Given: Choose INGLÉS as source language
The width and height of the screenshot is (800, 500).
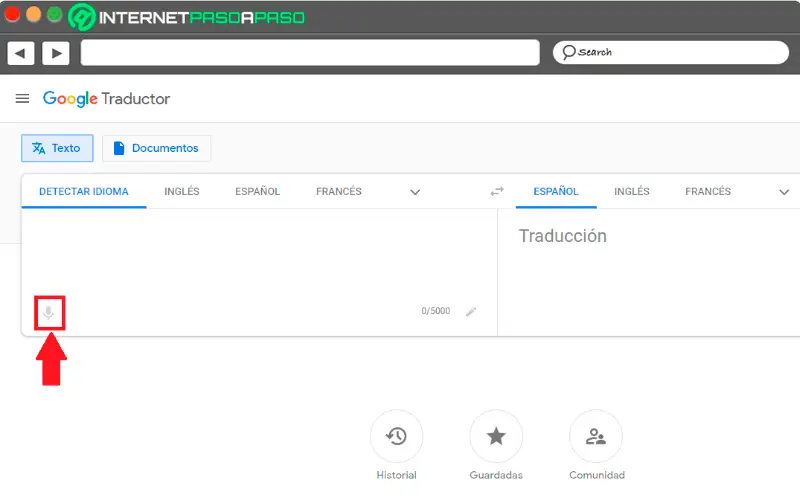Looking at the screenshot, I should click(182, 191).
